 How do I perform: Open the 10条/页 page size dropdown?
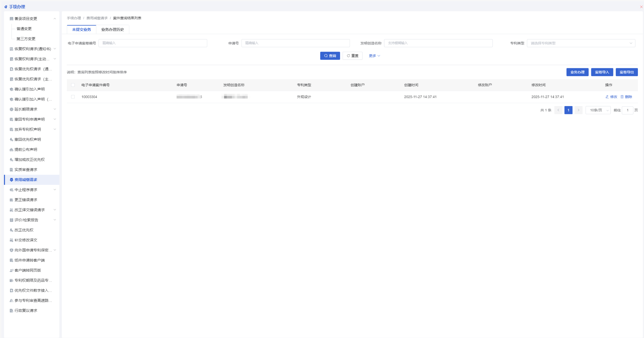point(598,110)
